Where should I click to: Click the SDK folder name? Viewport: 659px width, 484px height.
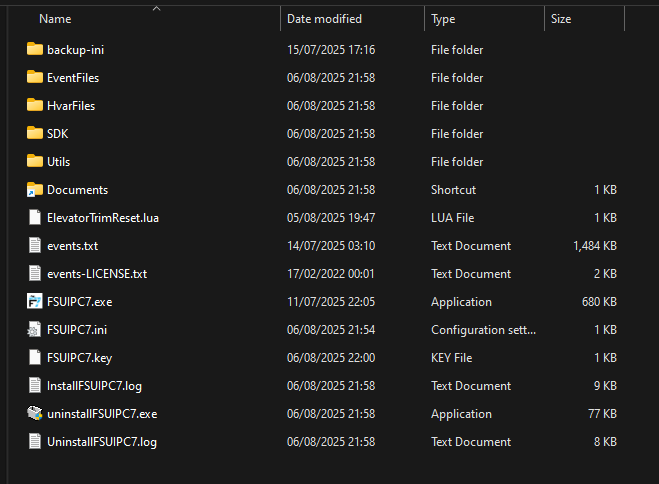click(x=58, y=134)
